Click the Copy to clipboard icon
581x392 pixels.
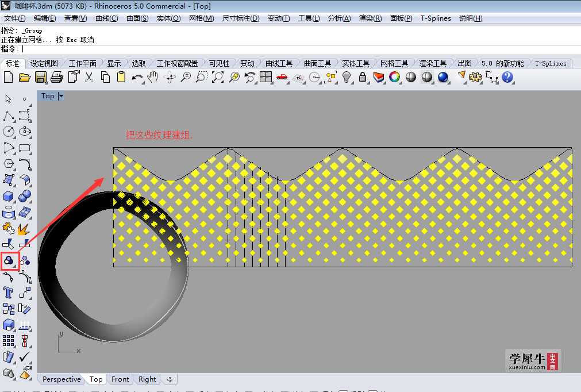click(105, 78)
